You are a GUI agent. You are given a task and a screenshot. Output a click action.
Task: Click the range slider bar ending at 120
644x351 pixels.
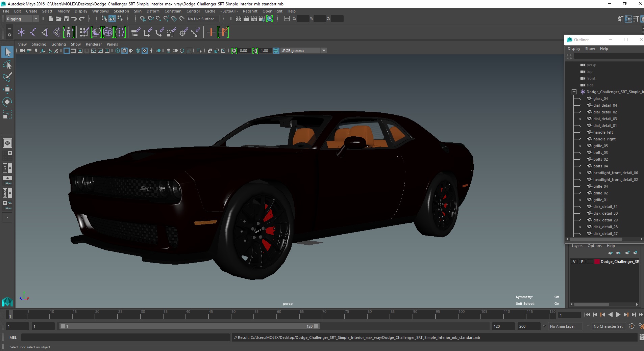pyautogui.click(x=189, y=326)
